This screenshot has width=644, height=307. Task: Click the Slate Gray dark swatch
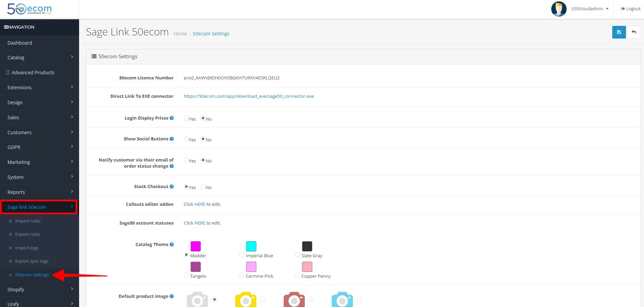(307, 246)
